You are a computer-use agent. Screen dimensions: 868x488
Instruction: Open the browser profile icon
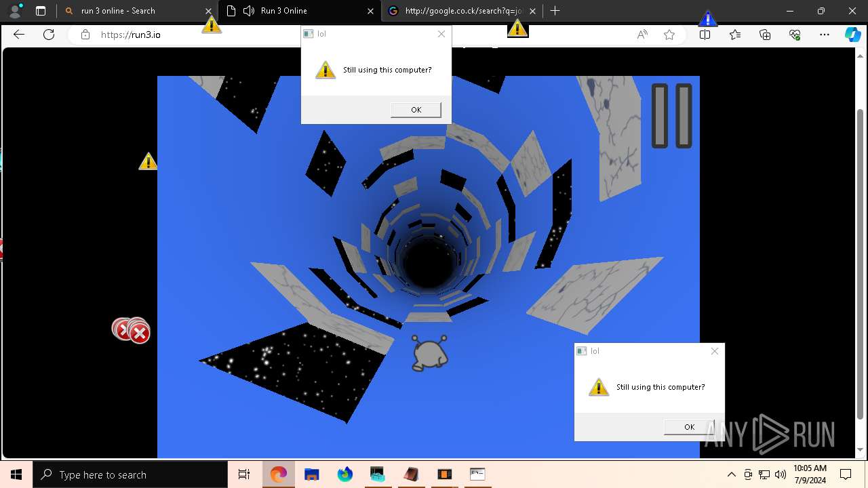pyautogui.click(x=15, y=11)
